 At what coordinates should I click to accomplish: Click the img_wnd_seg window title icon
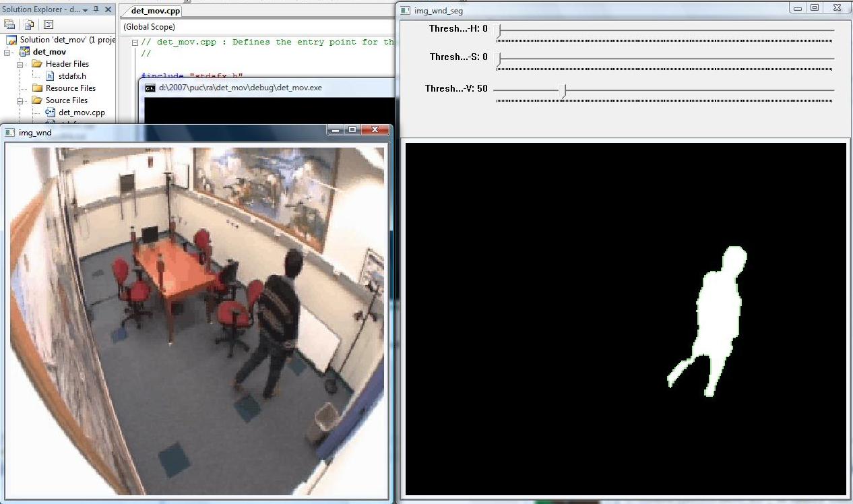(405, 11)
